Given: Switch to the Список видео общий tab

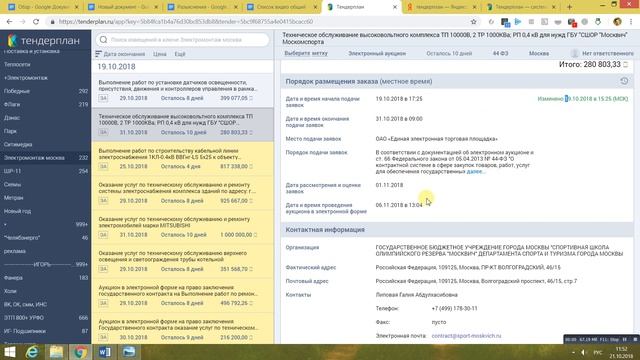Looking at the screenshot, I should [x=282, y=7].
